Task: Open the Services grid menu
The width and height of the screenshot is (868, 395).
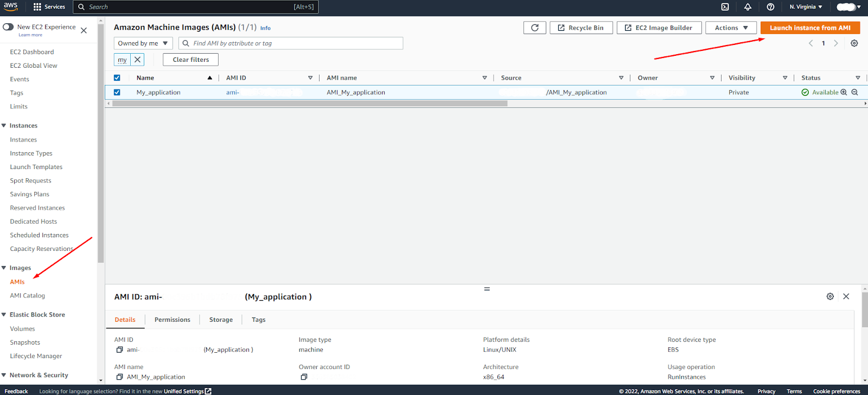Action: (x=49, y=7)
